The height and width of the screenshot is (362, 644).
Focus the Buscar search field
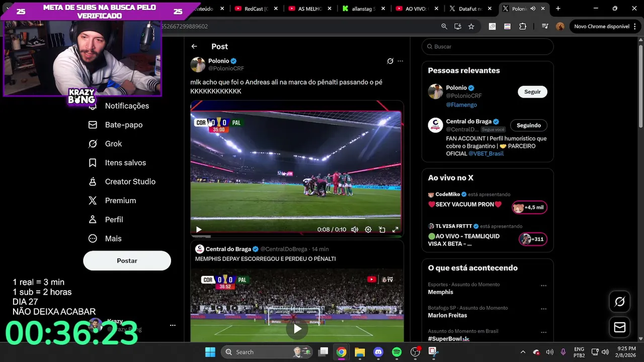click(x=488, y=46)
